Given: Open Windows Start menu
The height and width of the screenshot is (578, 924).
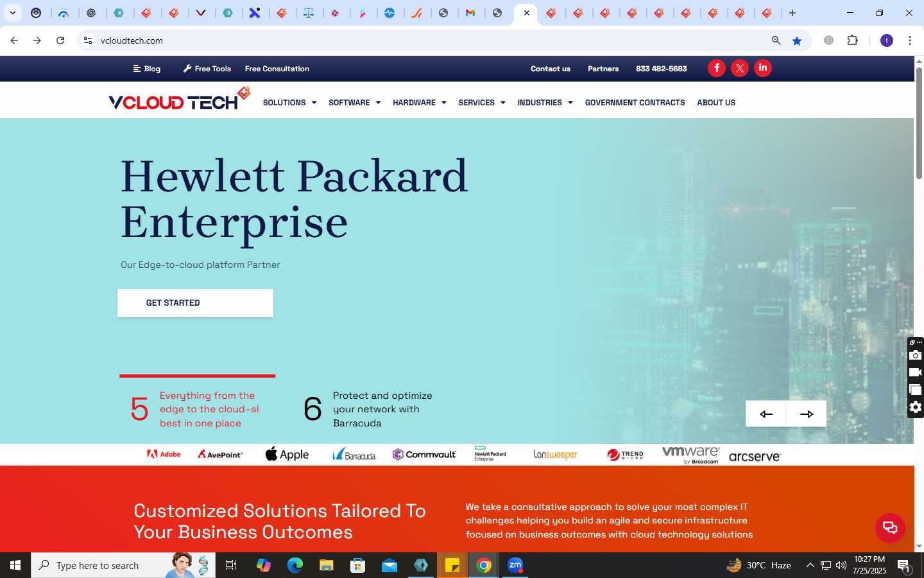Looking at the screenshot, I should pos(15,565).
